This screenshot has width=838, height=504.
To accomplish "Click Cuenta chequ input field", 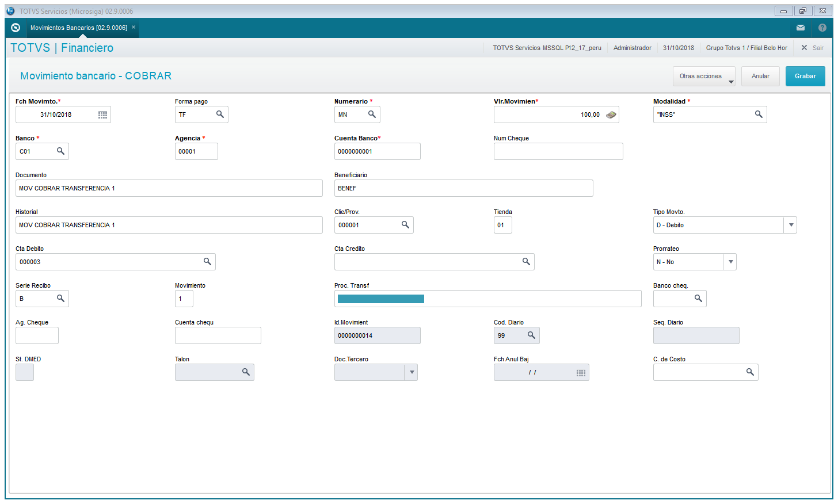I will tap(218, 335).
